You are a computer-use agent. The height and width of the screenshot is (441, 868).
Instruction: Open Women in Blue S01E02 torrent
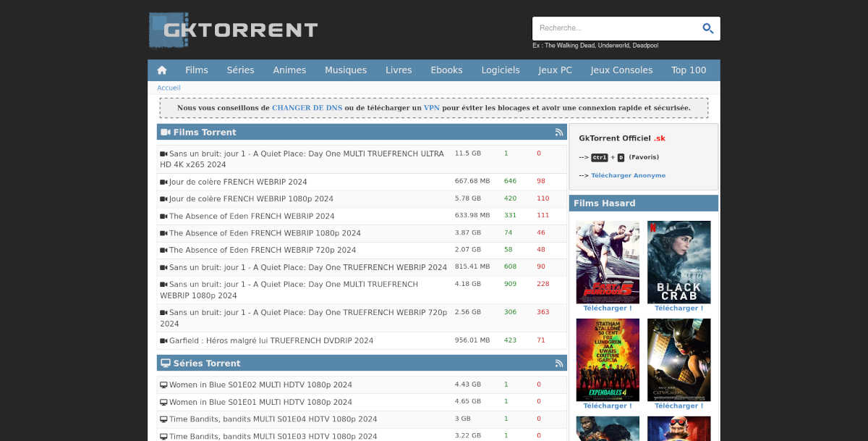(x=260, y=385)
